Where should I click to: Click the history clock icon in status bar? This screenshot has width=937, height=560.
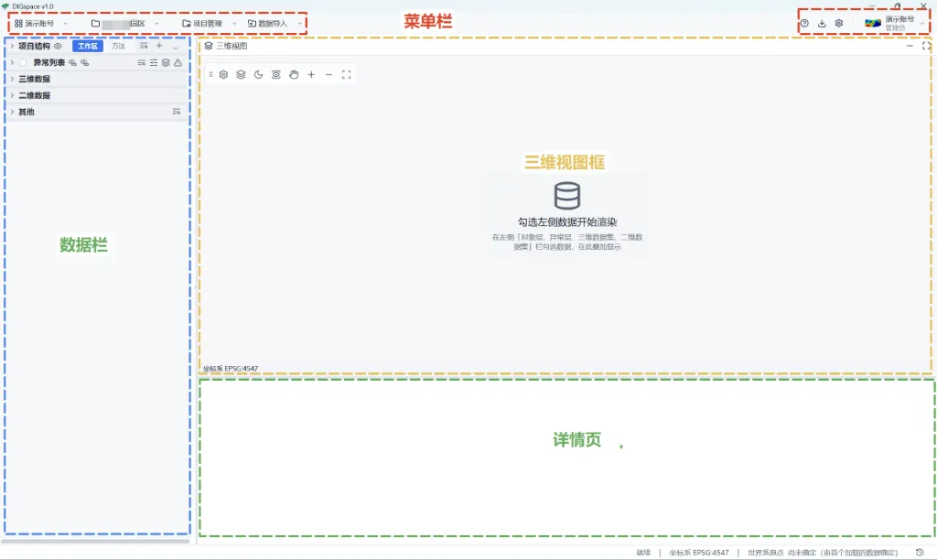click(920, 553)
